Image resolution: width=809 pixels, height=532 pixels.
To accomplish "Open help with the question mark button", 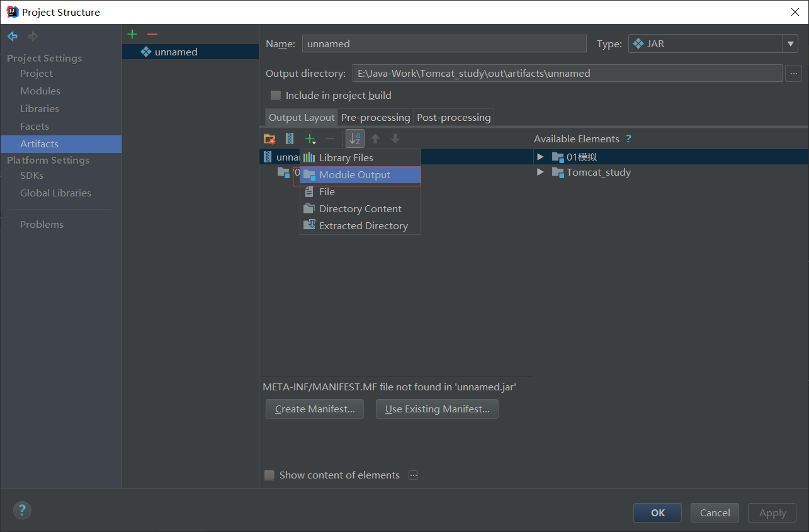I will pos(22,510).
